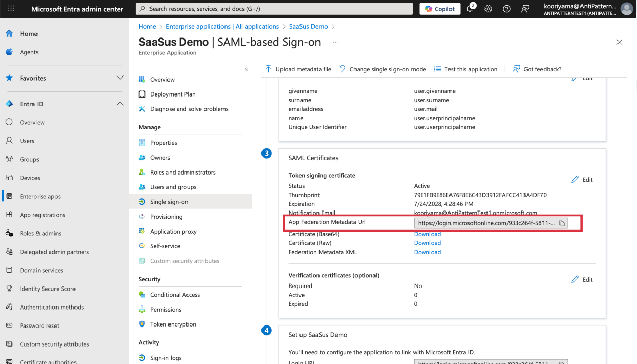Download Certificate (Base64)
The image size is (637, 364).
tap(427, 234)
